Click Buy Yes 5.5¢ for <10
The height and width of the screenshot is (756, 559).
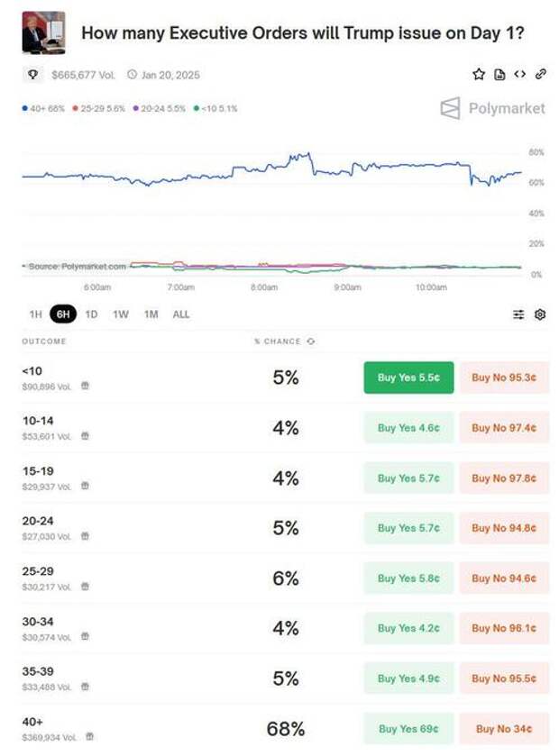coord(408,378)
